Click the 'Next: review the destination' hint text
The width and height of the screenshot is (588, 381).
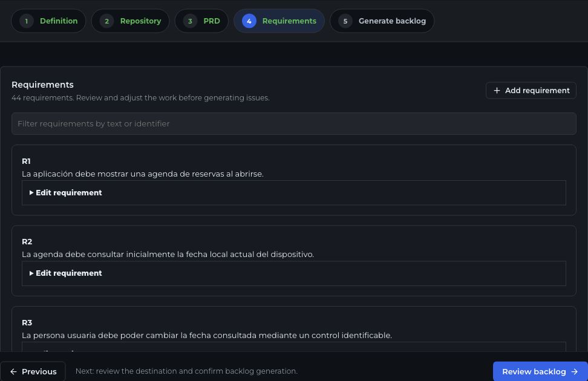pos(187,371)
